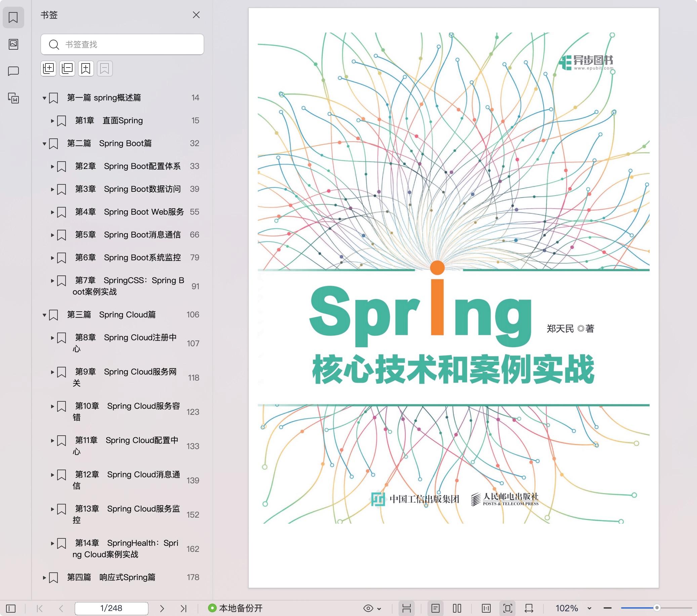Go to first page button

pyautogui.click(x=40, y=608)
